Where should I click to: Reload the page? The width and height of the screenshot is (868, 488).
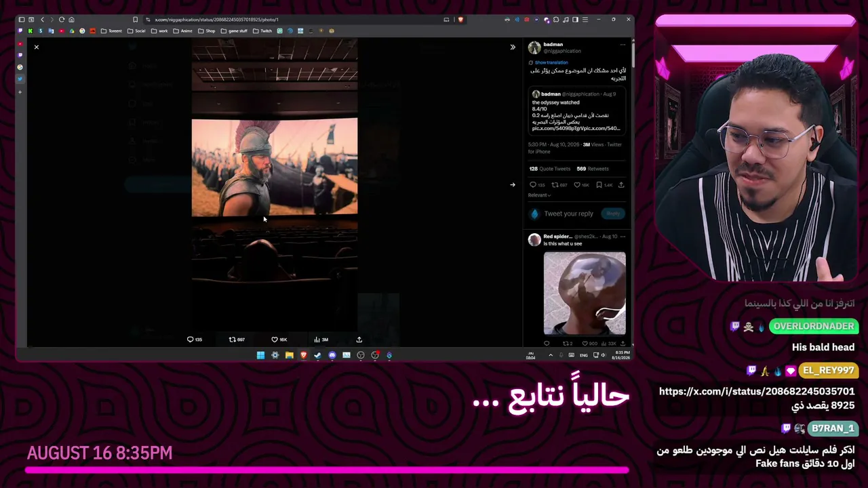pos(62,20)
